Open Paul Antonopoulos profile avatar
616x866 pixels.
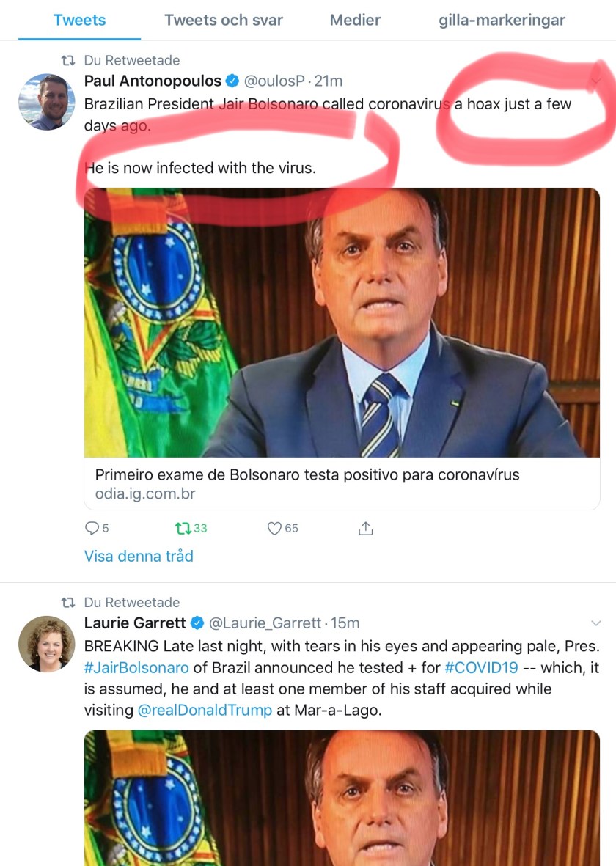(x=46, y=102)
